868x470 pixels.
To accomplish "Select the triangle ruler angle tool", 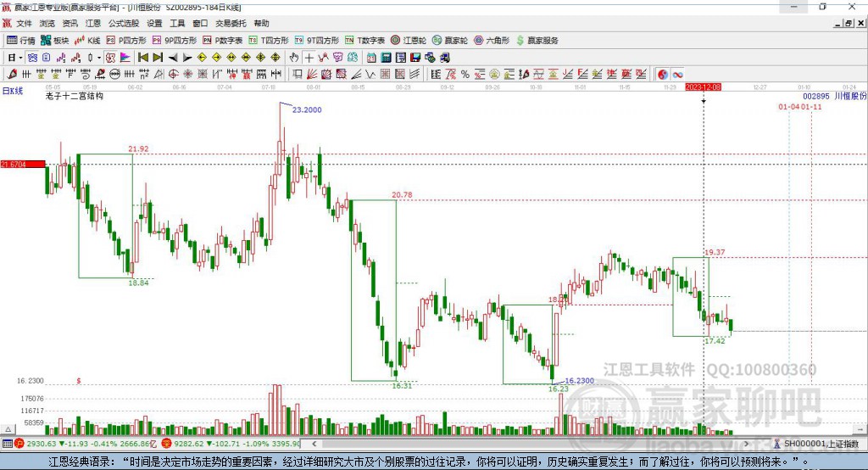I will [x=159, y=75].
